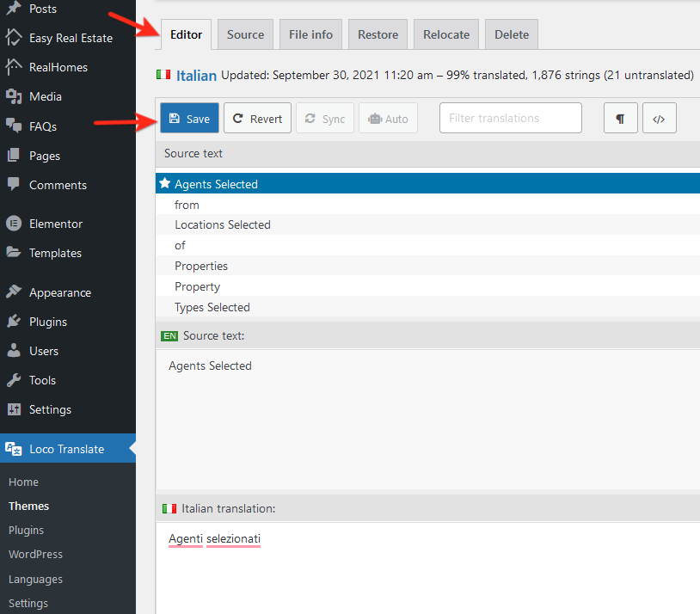Click the Elementor circle icon

pos(14,224)
